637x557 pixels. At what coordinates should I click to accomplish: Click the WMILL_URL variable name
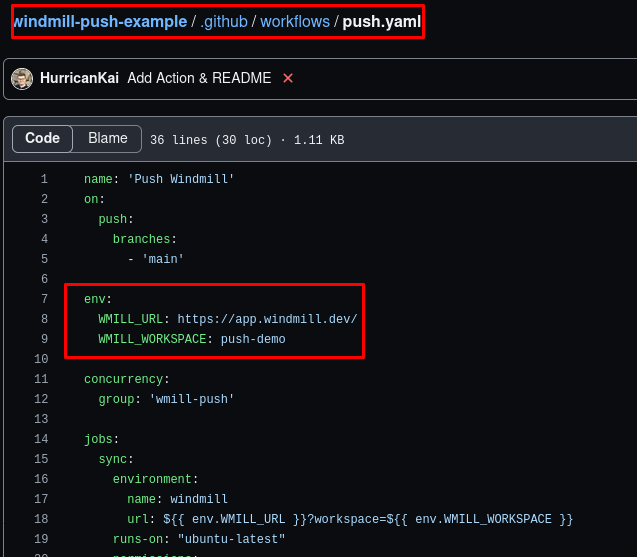130,319
